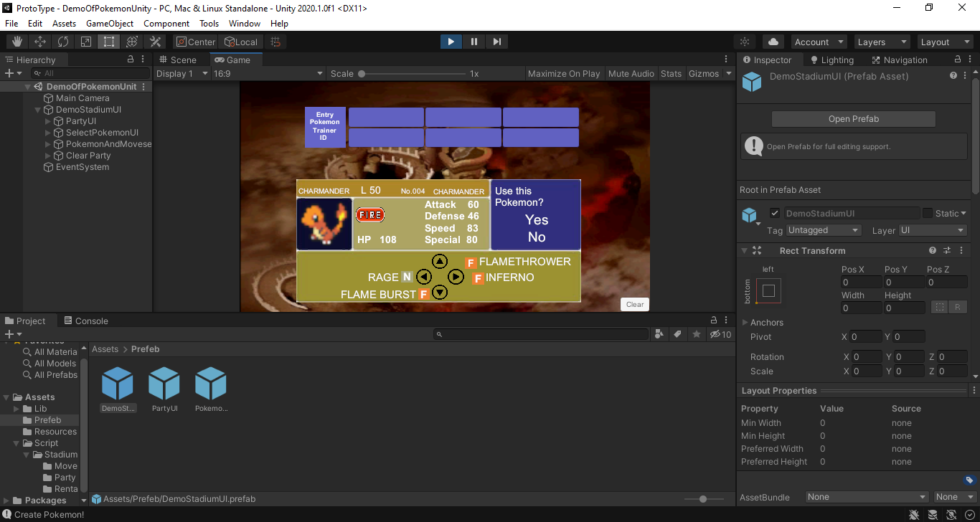980x522 pixels.
Task: Pause the game playback
Action: pos(474,42)
